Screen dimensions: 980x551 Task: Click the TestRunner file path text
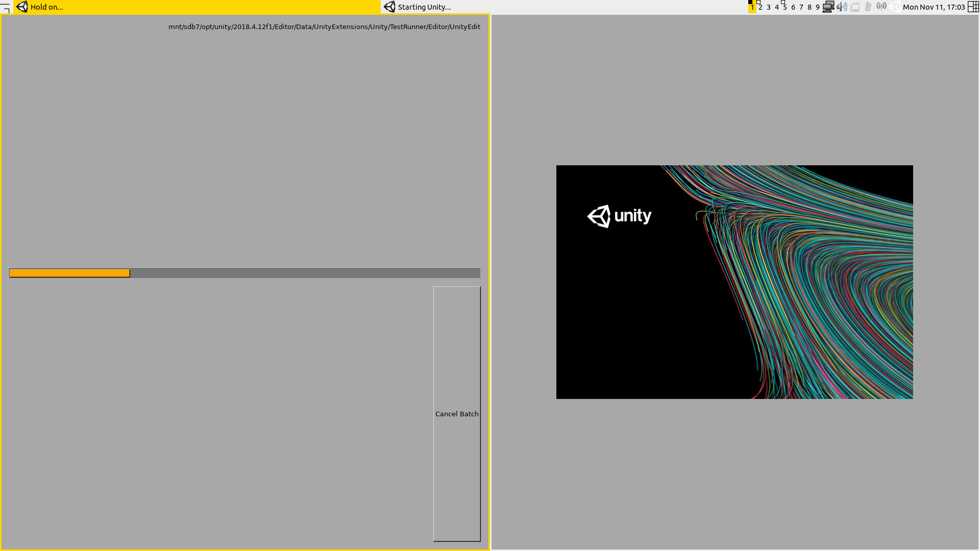pyautogui.click(x=324, y=27)
